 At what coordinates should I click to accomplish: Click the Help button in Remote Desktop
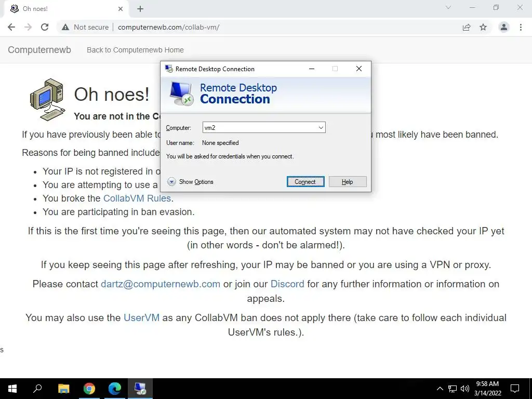pyautogui.click(x=348, y=181)
